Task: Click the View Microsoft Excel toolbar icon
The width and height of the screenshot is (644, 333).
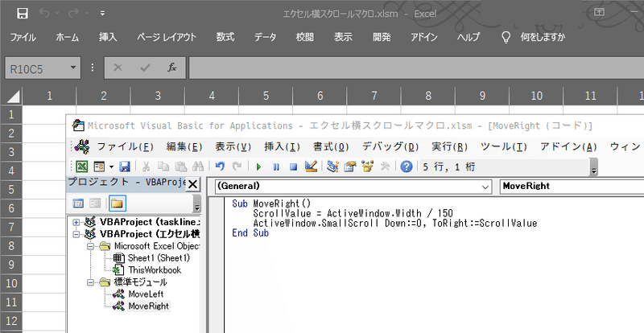Action: [x=82, y=166]
